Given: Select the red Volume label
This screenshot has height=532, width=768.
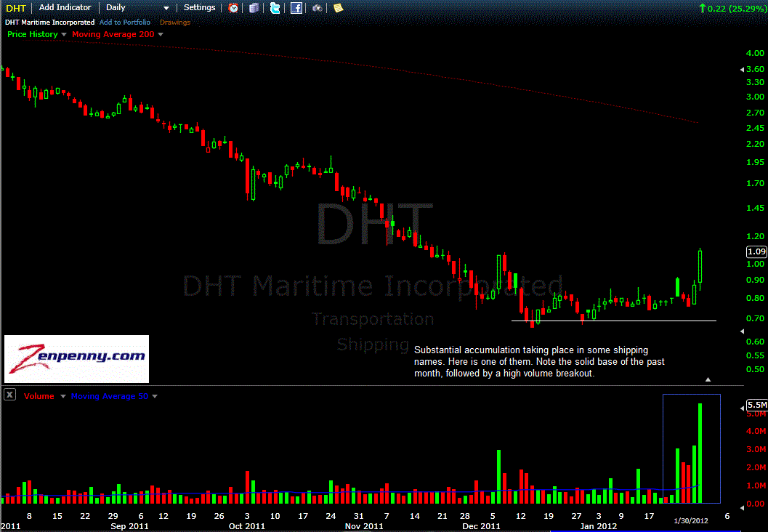Looking at the screenshot, I should click(x=39, y=396).
